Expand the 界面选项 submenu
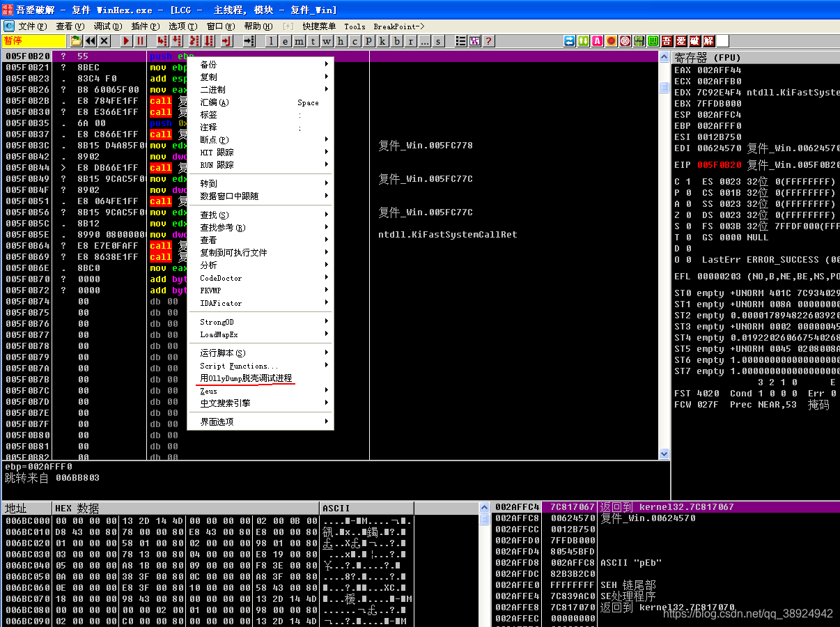 click(x=261, y=422)
